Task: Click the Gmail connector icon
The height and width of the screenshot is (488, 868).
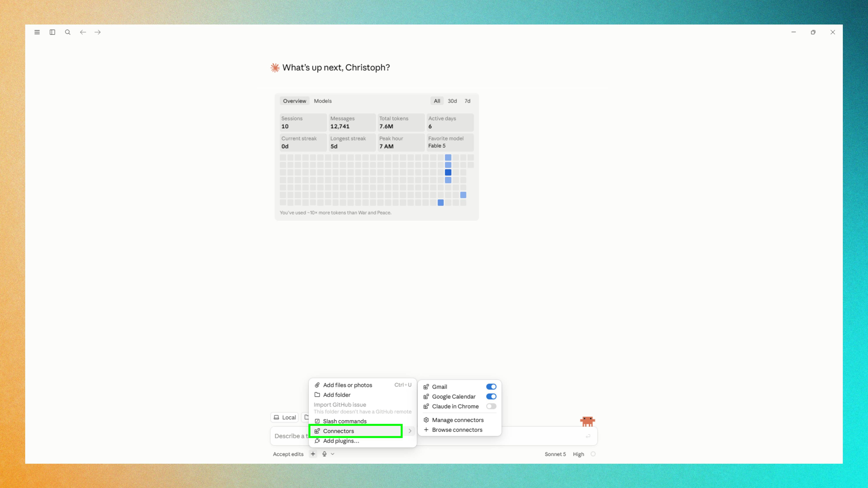Action: (x=426, y=387)
